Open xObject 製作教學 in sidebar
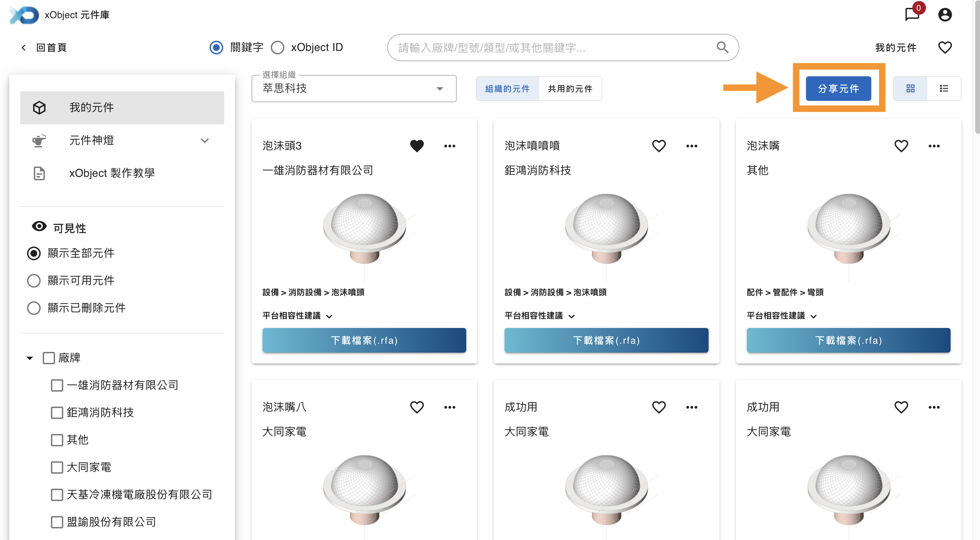 pos(111,173)
